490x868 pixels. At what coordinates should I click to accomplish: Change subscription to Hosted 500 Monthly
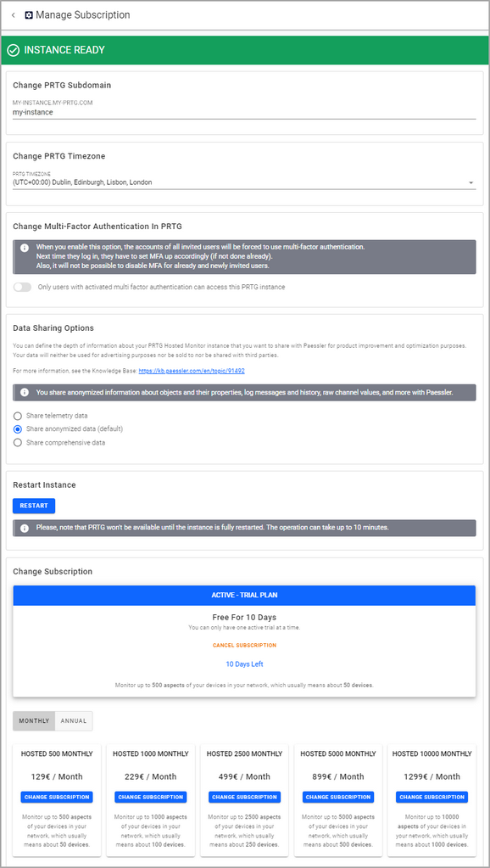click(x=57, y=797)
